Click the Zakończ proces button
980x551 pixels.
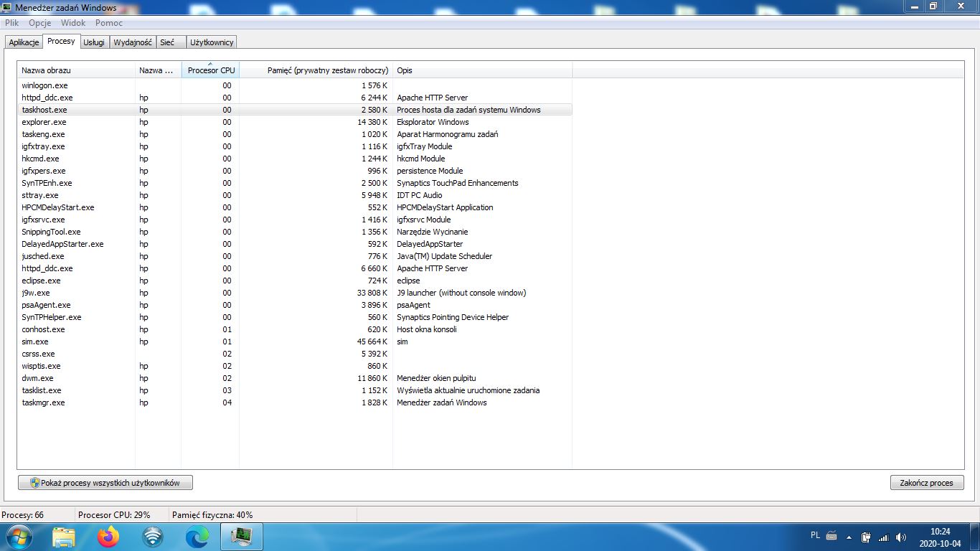click(926, 483)
